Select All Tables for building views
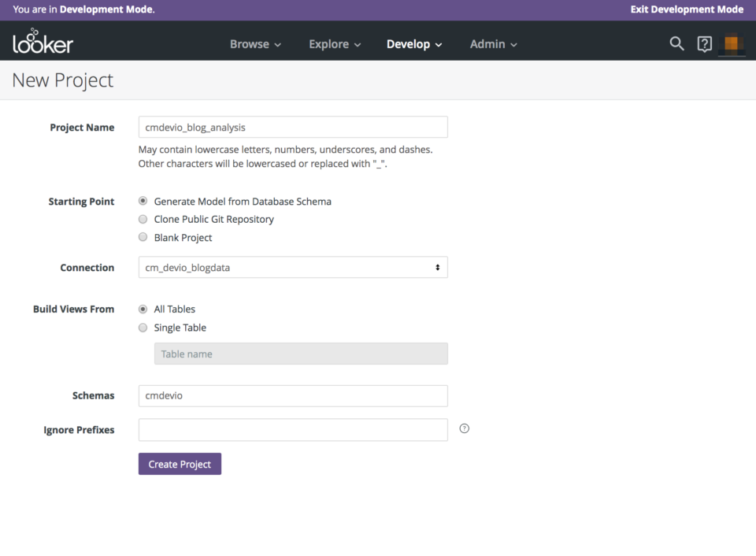This screenshot has height=556, width=756. click(143, 309)
